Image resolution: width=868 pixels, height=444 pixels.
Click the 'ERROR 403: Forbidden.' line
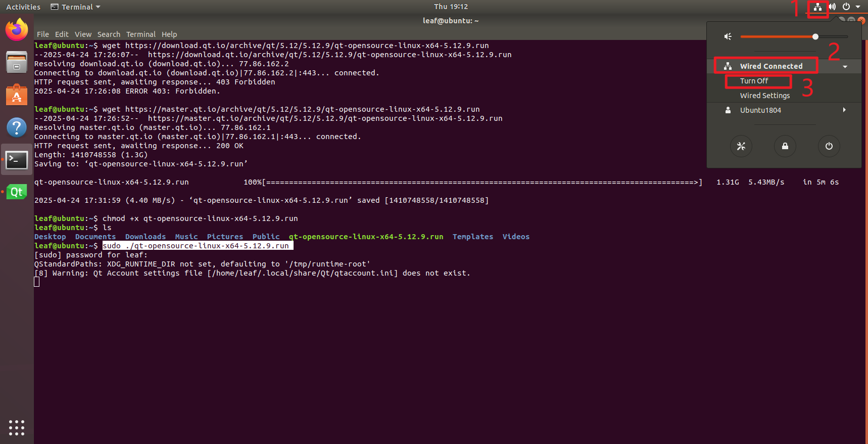tap(127, 91)
